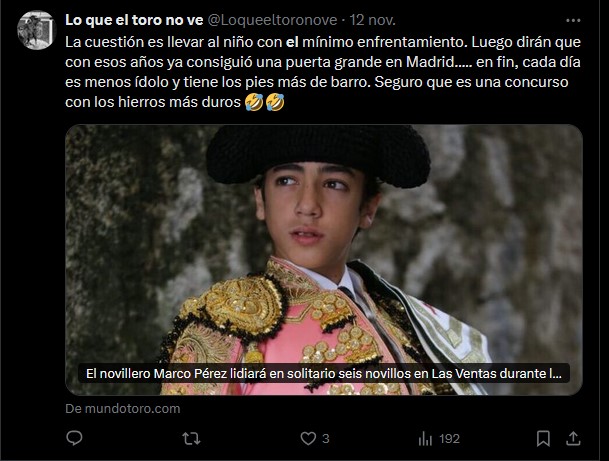Open Lo que el toro no ve avatar
The height and width of the screenshot is (461, 609).
[36, 30]
